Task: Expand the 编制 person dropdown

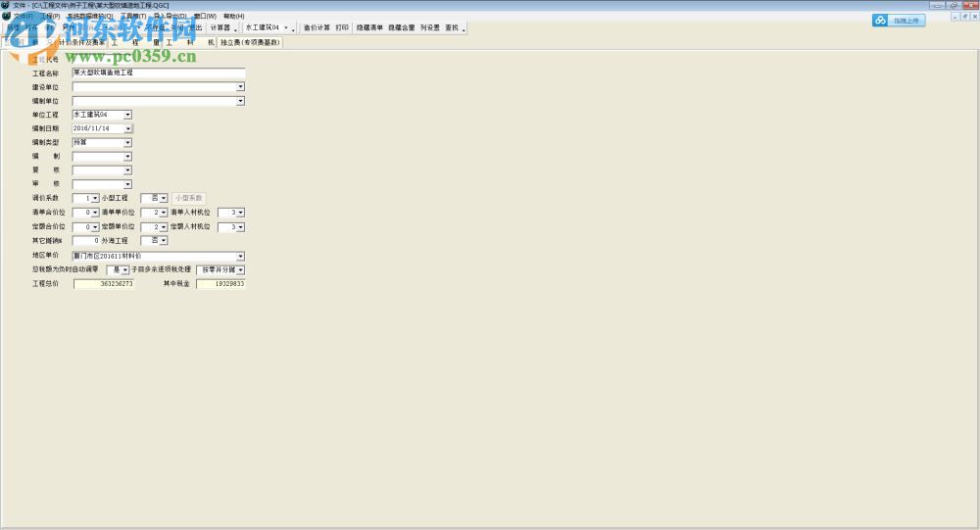Action: (x=127, y=157)
